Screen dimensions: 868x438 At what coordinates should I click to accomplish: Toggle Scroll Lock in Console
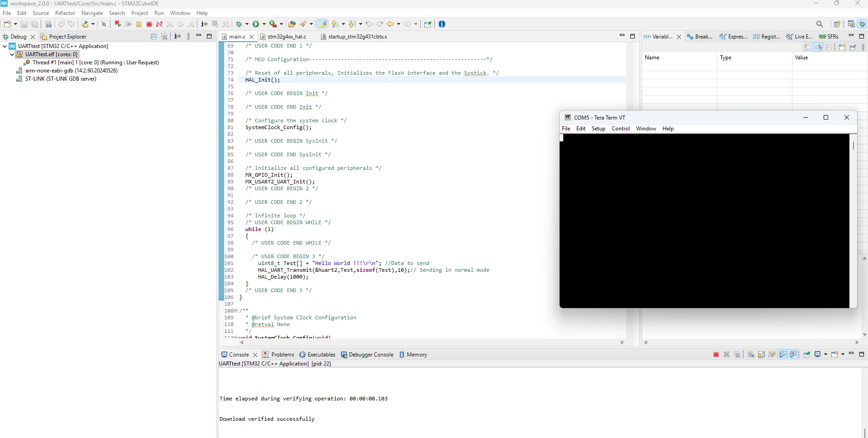pos(761,355)
